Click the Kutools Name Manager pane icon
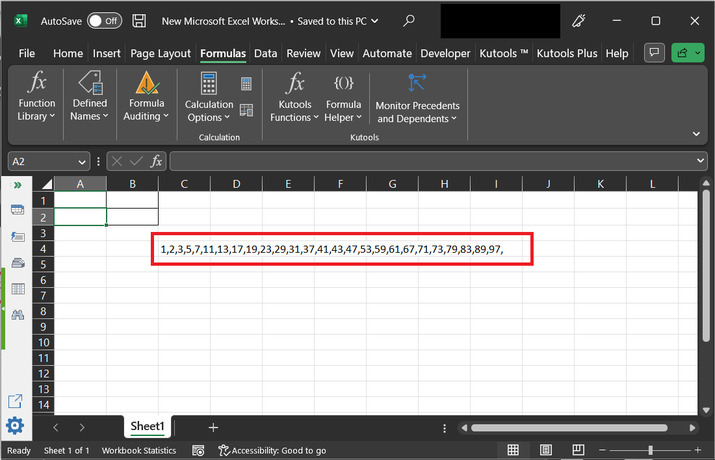 point(17,263)
